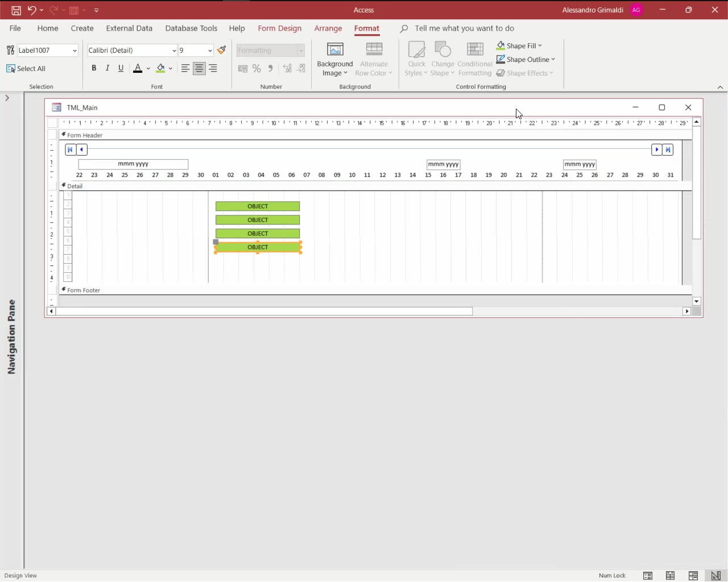Open the Database Tools menu tab
Screen dimensions: 728x582
(191, 28)
